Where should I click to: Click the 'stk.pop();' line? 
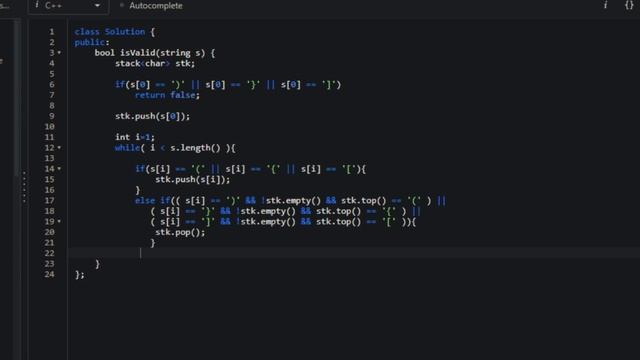[180, 232]
